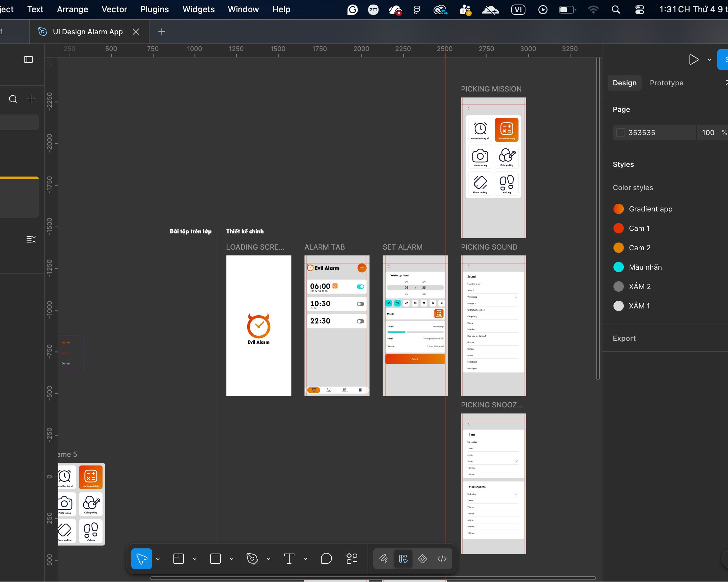The height and width of the screenshot is (582, 728).
Task: Switch to the Prototype tab
Action: click(x=666, y=83)
